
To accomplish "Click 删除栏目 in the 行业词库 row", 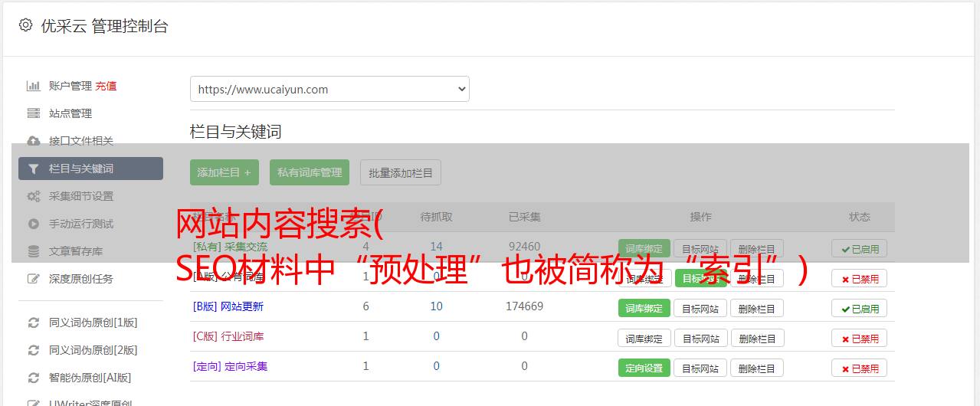I will coord(757,338).
